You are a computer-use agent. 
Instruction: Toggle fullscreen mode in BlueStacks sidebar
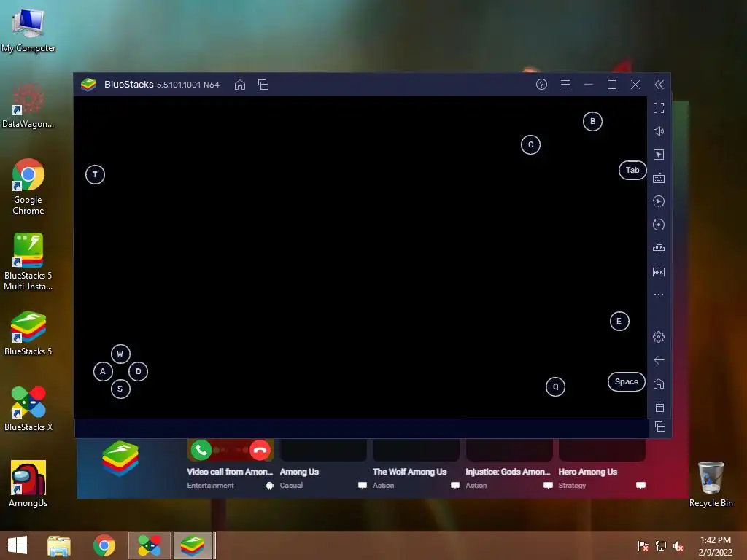click(659, 108)
